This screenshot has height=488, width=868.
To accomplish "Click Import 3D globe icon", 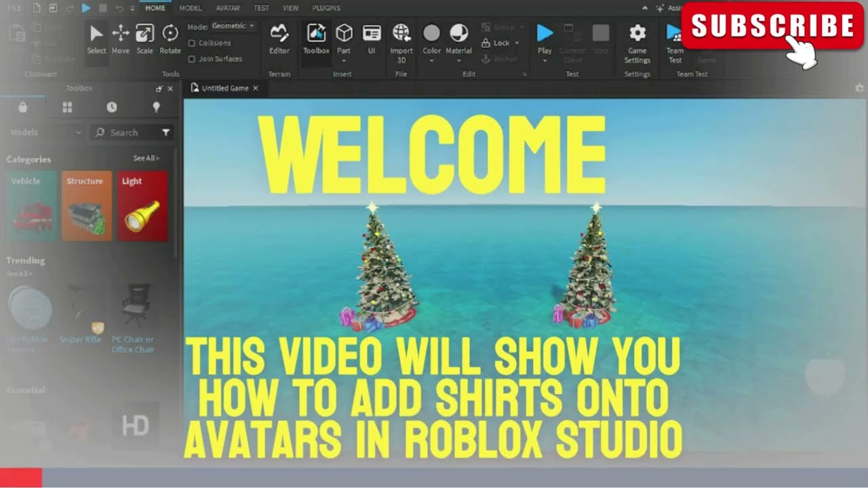I will pos(401,42).
